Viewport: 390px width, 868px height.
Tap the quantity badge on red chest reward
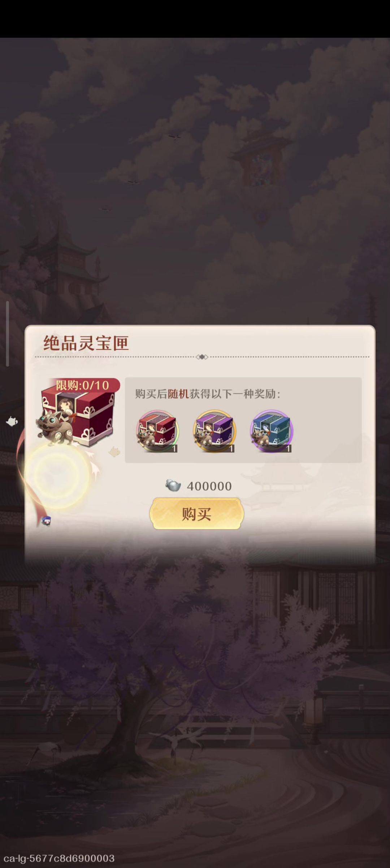click(x=174, y=449)
